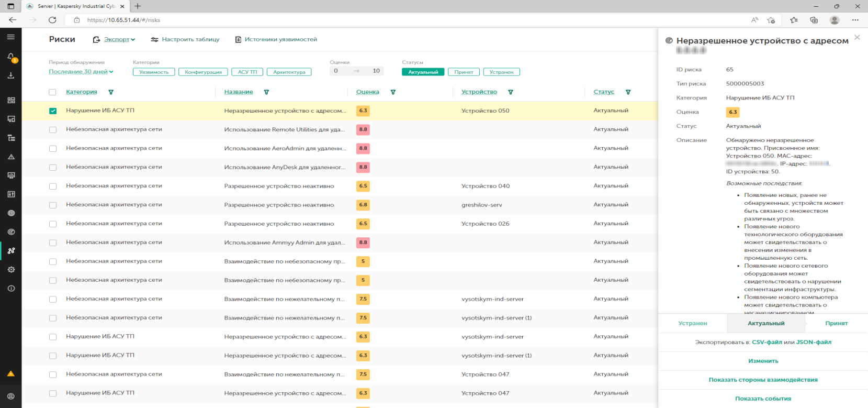Click the warning triangle sidebar icon

(11, 157)
